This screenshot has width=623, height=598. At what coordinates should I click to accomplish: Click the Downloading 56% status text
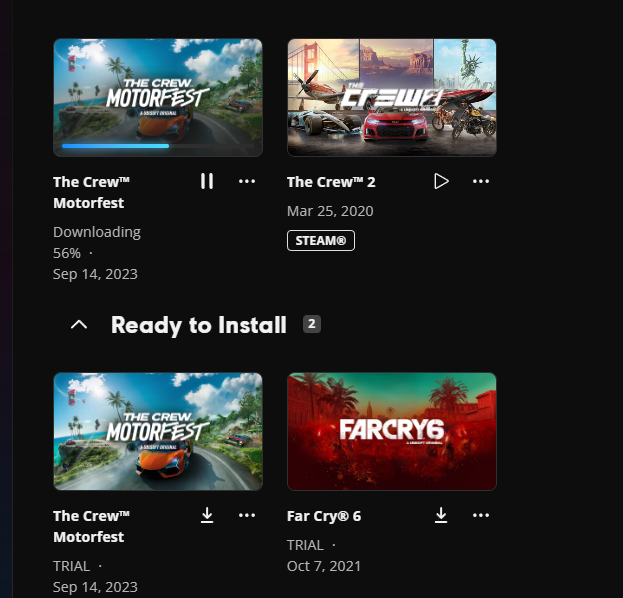(x=97, y=242)
